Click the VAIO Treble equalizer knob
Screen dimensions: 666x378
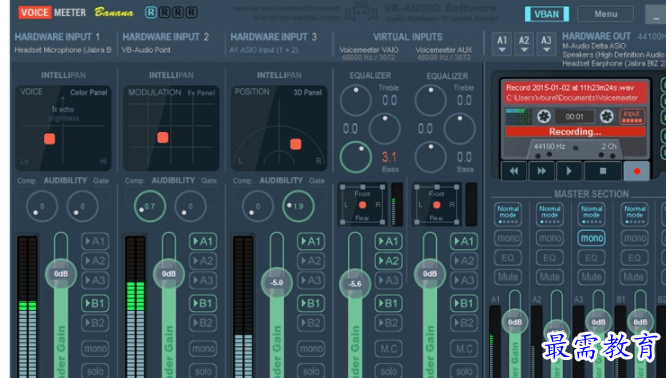356,100
